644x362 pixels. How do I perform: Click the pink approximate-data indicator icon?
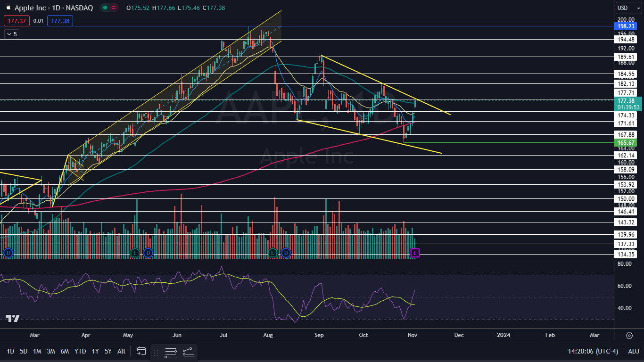(114, 8)
